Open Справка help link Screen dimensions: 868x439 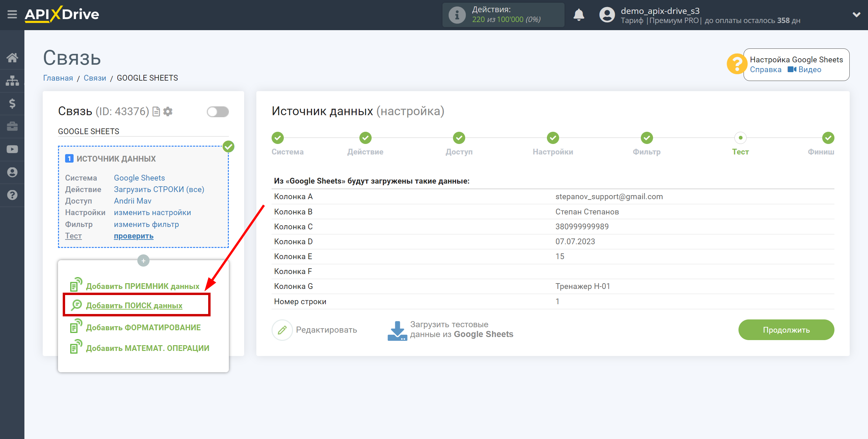pyautogui.click(x=765, y=69)
